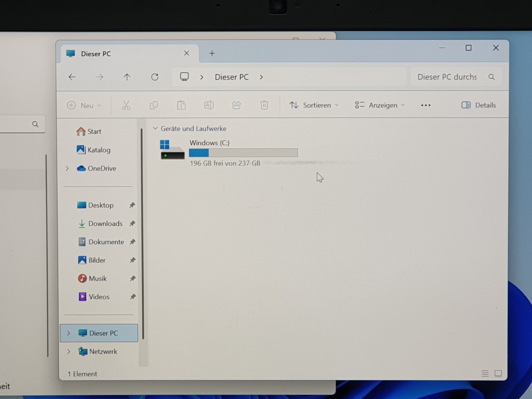Expand the Netzwerk tree node

68,351
